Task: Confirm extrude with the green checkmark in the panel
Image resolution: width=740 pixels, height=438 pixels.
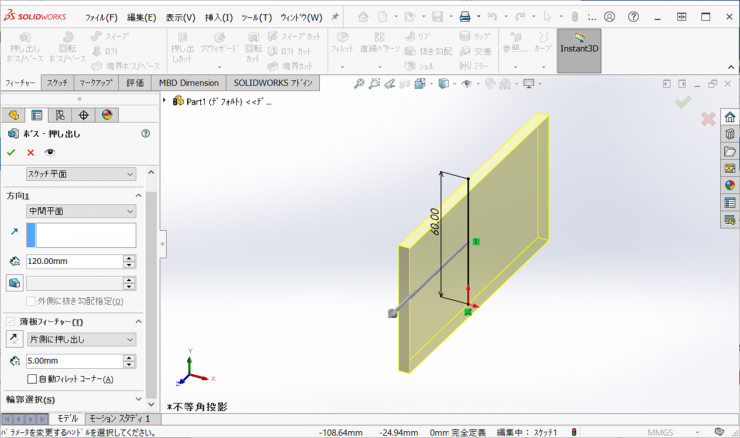Action: click(x=11, y=152)
